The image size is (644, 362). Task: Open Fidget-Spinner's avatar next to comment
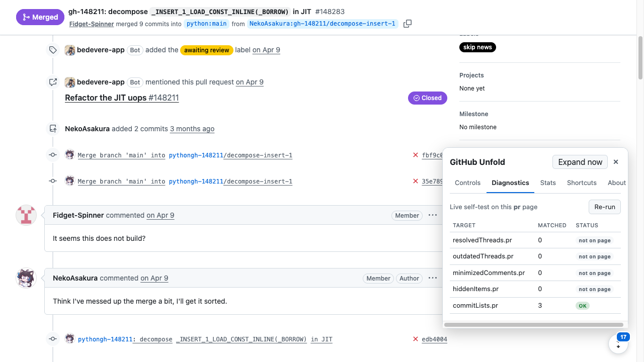[26, 215]
